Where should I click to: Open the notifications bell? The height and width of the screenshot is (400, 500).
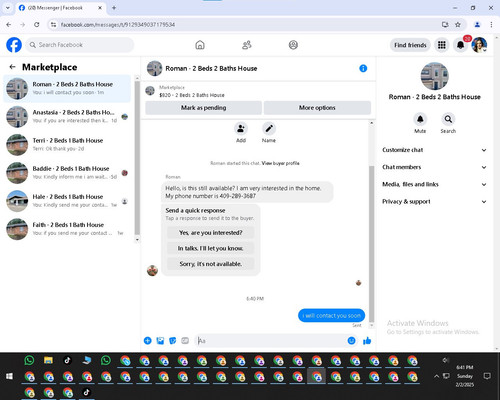coord(460,45)
